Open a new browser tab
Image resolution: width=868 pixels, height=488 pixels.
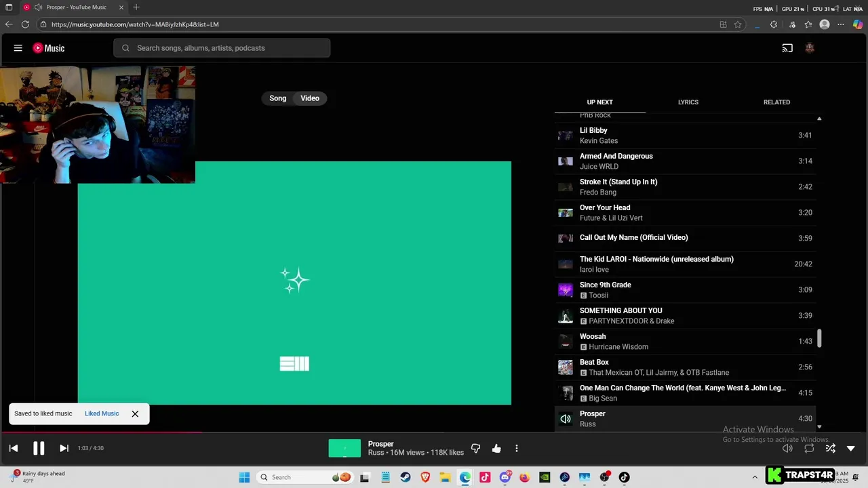(136, 7)
